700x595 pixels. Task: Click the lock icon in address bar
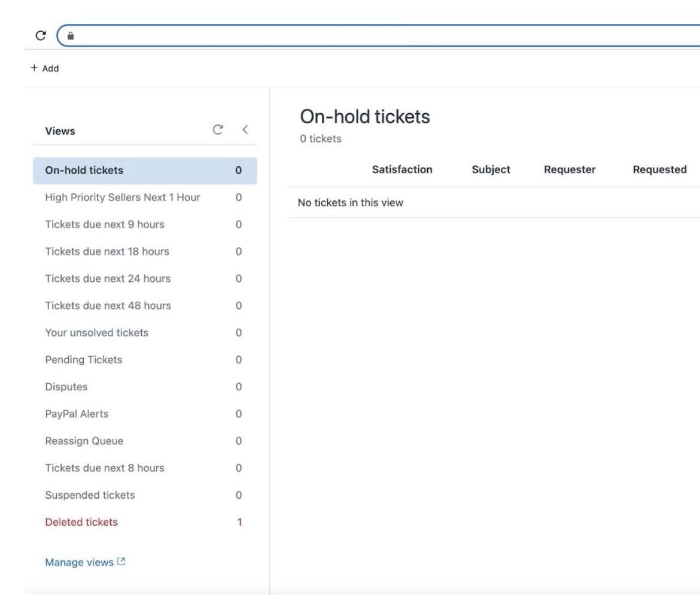pos(71,36)
